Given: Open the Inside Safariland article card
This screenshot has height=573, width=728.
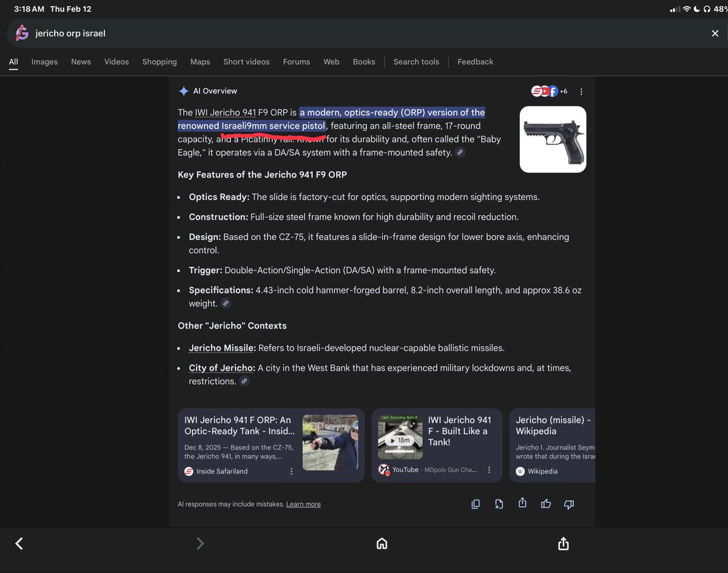Looking at the screenshot, I should point(271,445).
